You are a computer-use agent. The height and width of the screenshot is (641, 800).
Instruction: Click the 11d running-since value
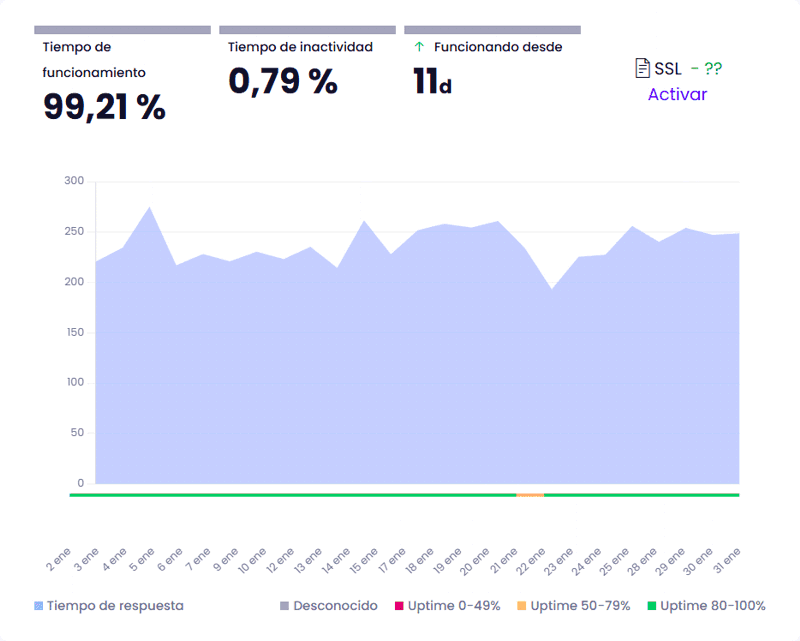432,81
